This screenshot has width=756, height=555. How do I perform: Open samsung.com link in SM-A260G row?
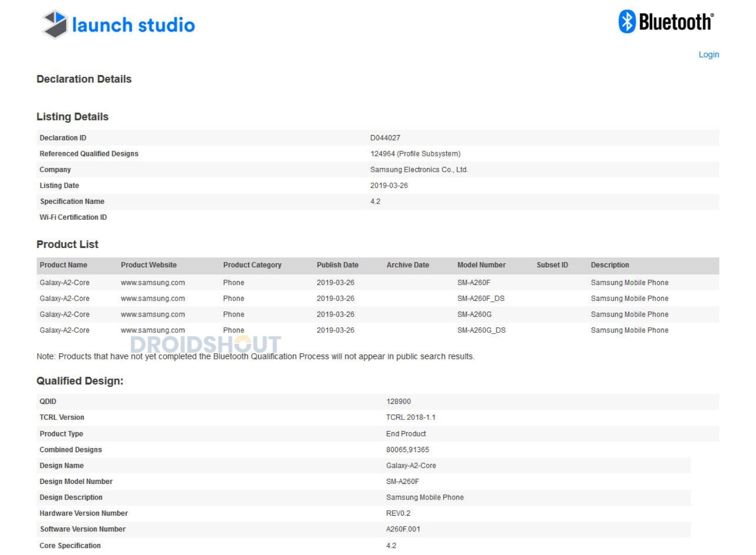(153, 314)
